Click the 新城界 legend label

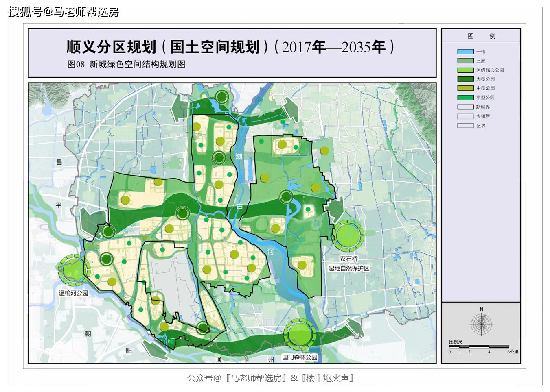(483, 107)
